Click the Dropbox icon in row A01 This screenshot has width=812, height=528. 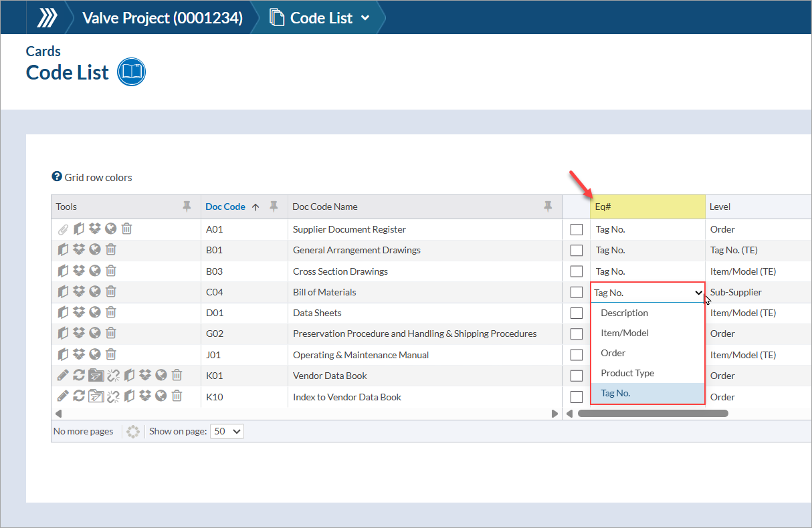(x=95, y=229)
